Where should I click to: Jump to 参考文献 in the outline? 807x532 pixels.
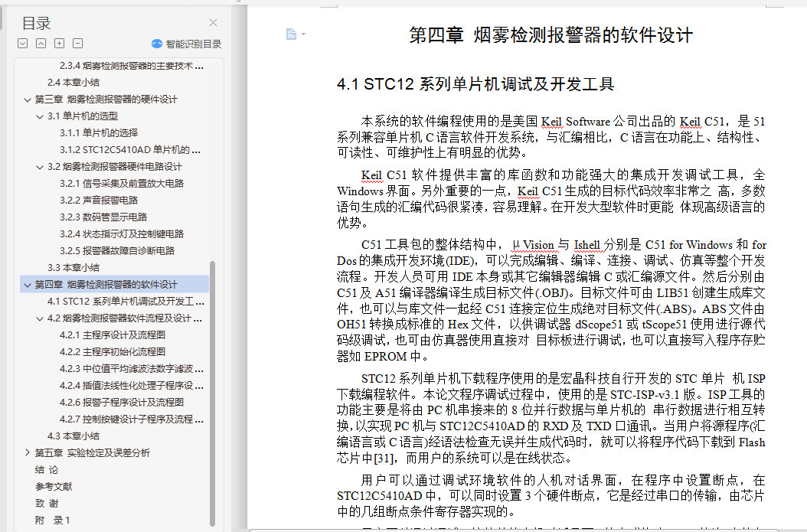click(54, 487)
